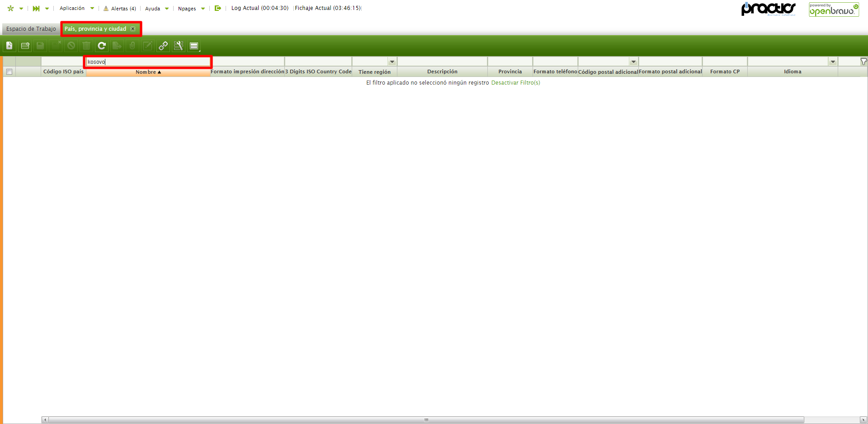Viewport: 868px width, 424px height.
Task: Sort by the Idioma column header
Action: (793, 71)
